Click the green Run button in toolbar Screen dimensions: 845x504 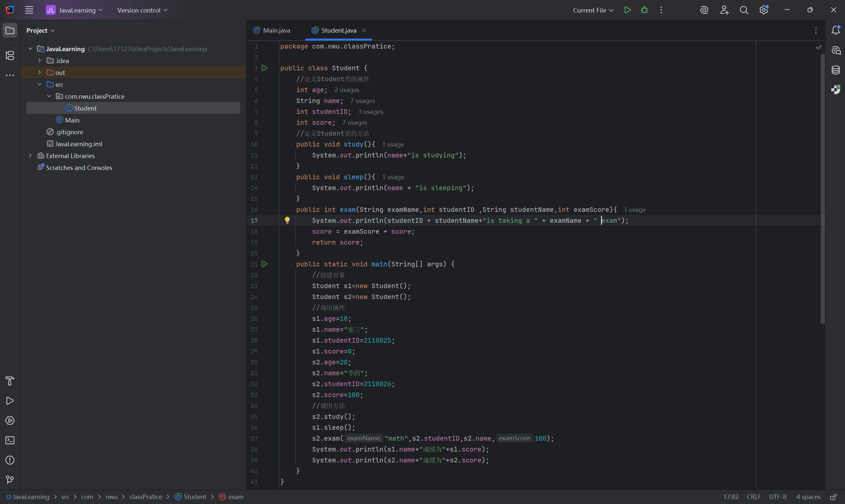(x=627, y=10)
